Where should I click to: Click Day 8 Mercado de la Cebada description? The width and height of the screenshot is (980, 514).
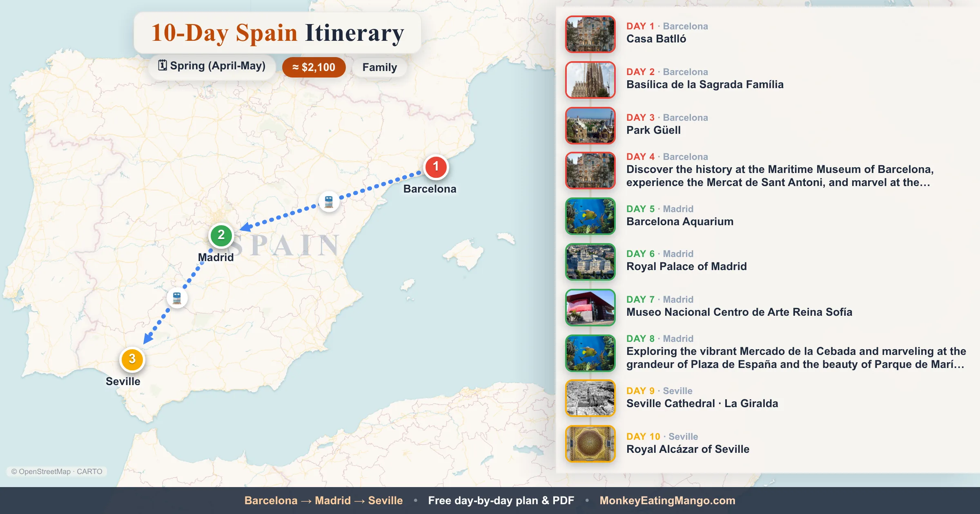(x=796, y=358)
